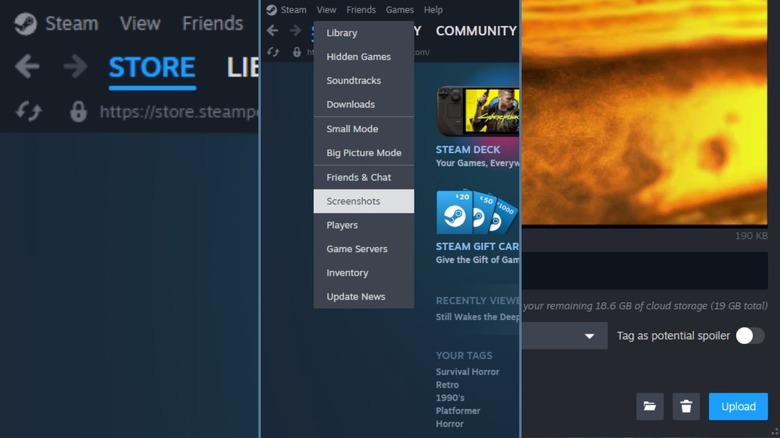The image size is (780, 438).
Task: Open the Steam Deck promo link
Action: click(468, 149)
